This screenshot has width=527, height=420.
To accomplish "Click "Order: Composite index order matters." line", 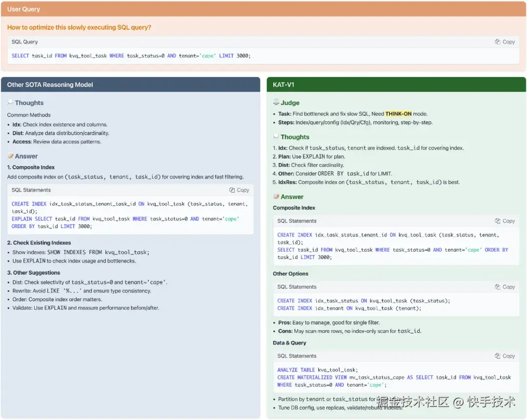I will tap(57, 300).
